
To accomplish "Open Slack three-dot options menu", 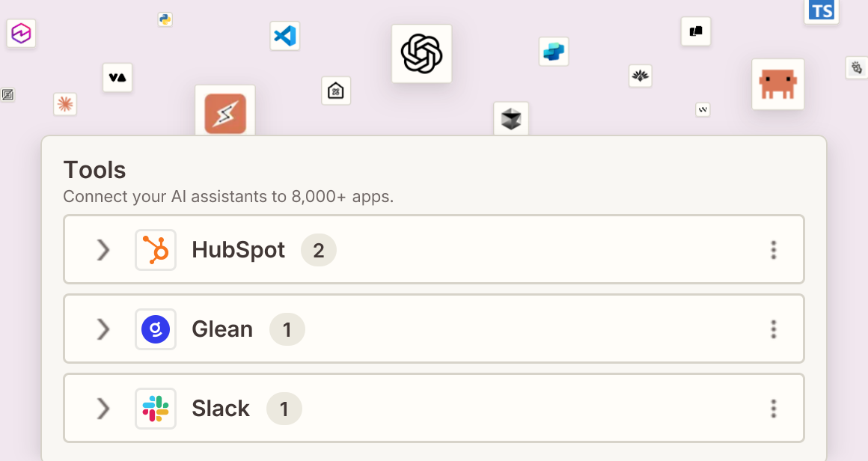I will click(773, 409).
